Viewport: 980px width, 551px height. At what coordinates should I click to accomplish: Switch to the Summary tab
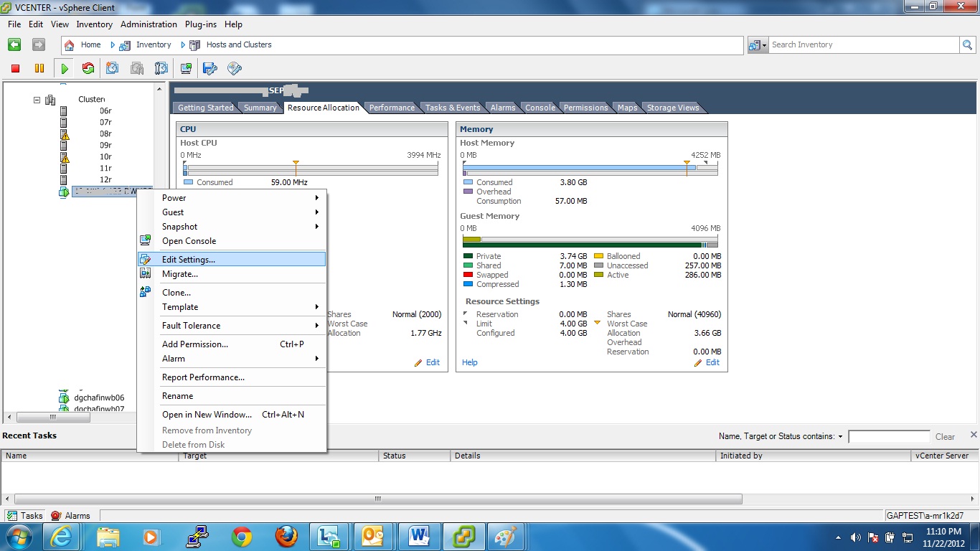(x=260, y=108)
